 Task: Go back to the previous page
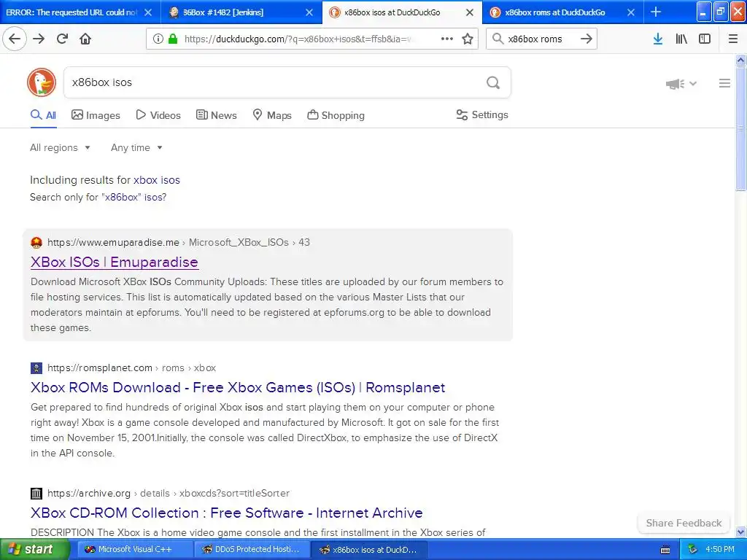[15, 39]
